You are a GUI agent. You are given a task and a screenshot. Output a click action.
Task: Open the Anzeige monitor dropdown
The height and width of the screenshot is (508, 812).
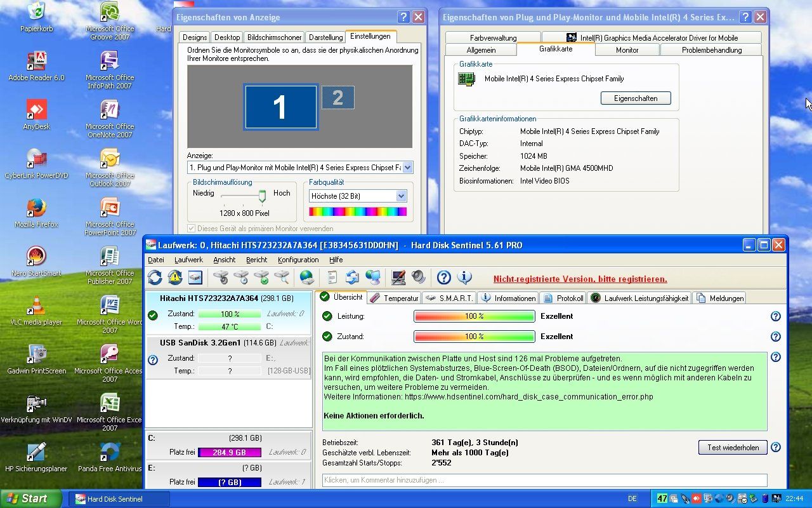(407, 168)
